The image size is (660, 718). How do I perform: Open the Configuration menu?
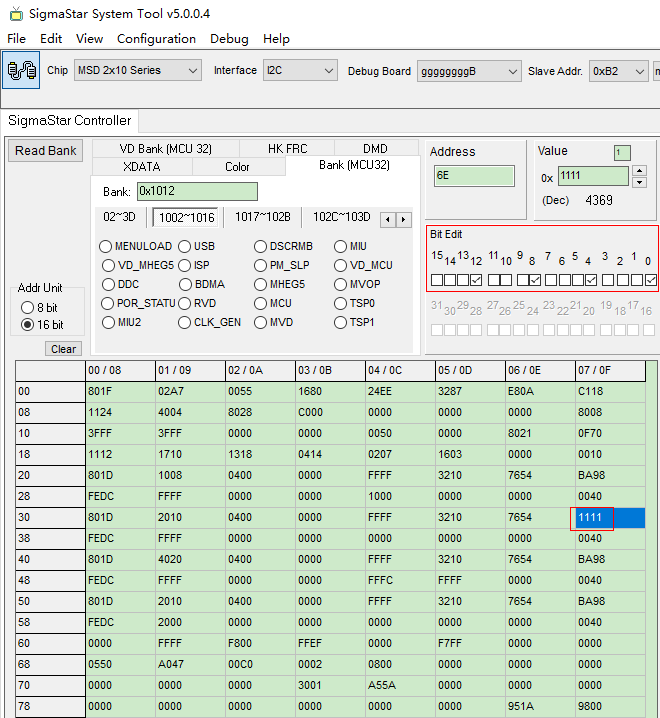156,38
